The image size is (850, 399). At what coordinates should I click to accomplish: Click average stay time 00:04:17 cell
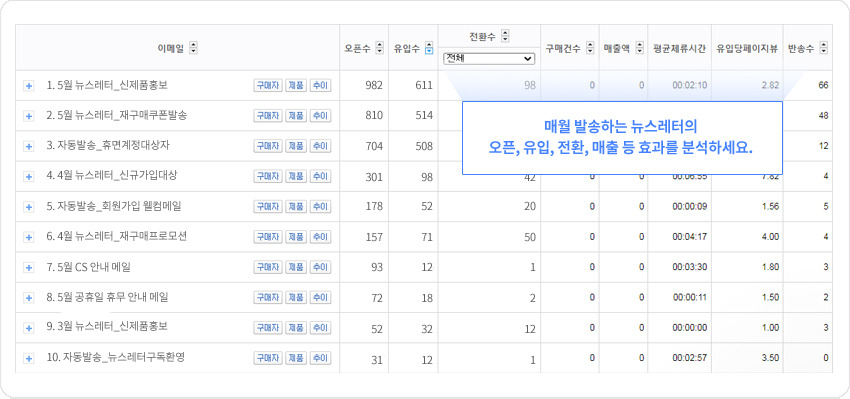tap(690, 237)
